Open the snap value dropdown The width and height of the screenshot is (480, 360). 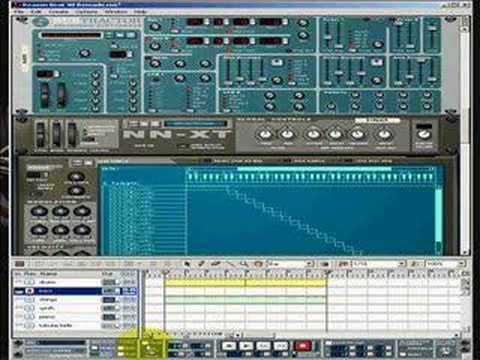pos(291,264)
